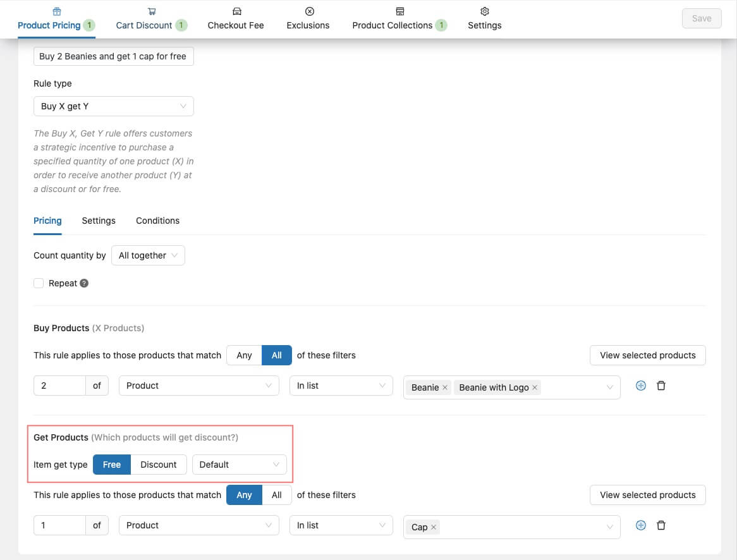Click the plus icon in Get Products row
The image size is (737, 560).
coord(640,525)
